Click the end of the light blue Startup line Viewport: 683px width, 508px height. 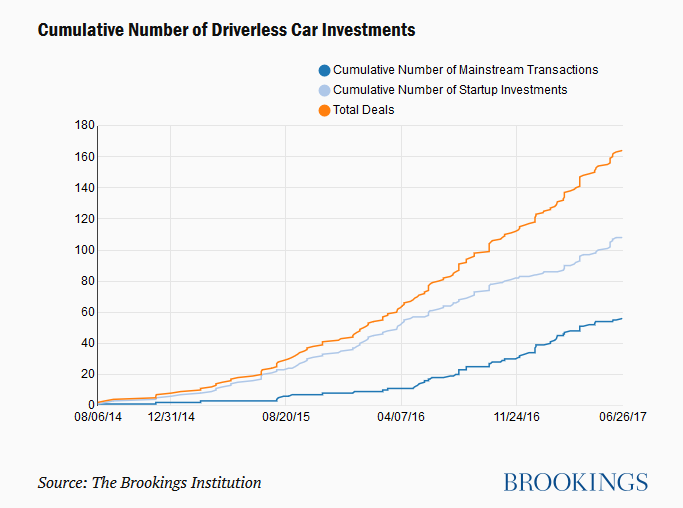coord(622,237)
